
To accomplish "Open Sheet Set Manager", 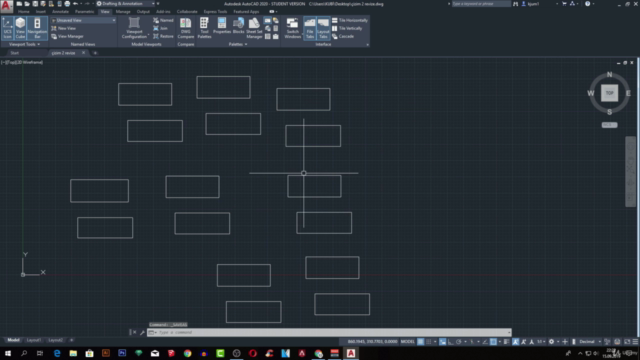I will pyautogui.click(x=254, y=28).
